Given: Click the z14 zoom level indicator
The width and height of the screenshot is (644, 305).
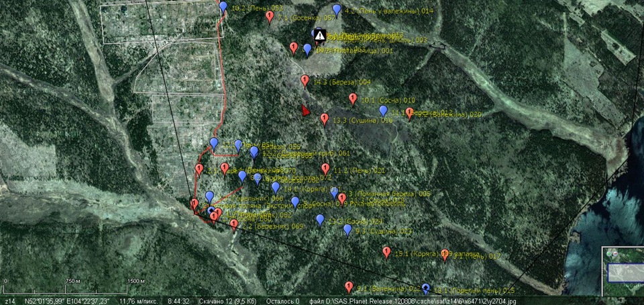Looking at the screenshot, I should (9, 301).
